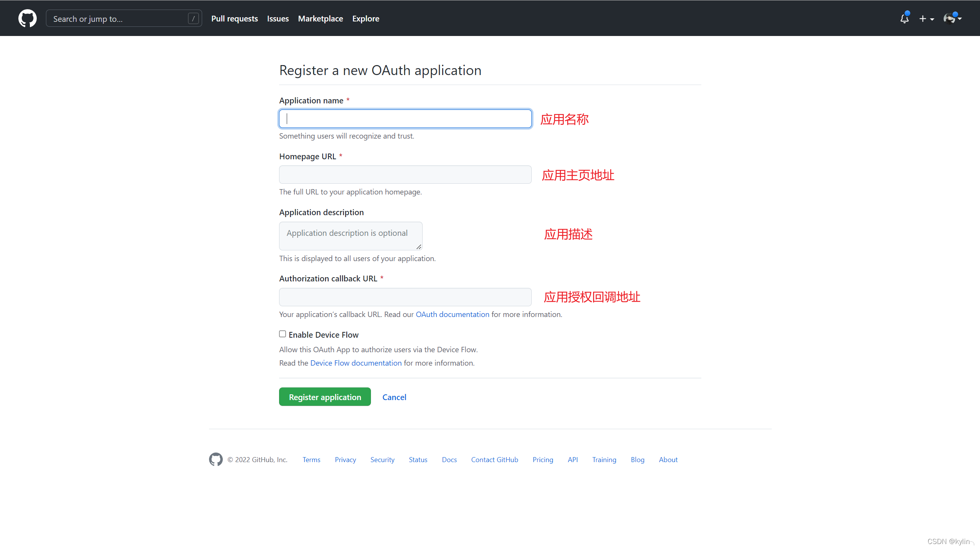Click the Application description textarea
The width and height of the screenshot is (980, 549).
click(350, 236)
